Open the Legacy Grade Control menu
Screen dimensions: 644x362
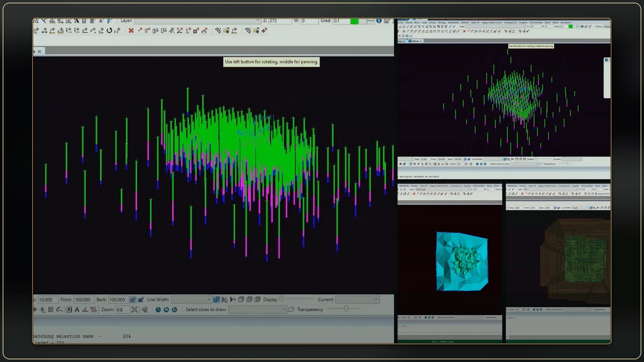(x=492, y=22)
